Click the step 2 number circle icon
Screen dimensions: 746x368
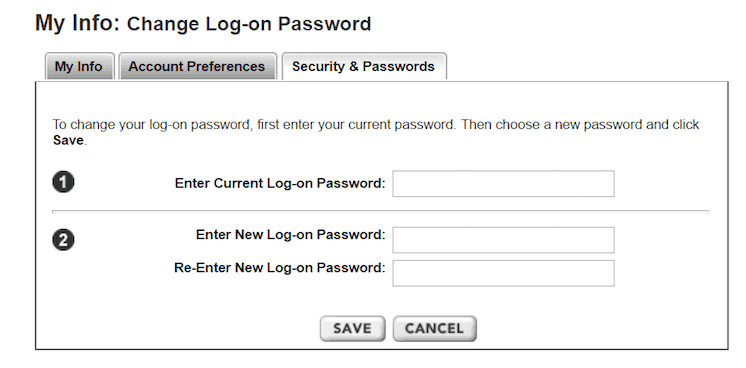coord(63,239)
